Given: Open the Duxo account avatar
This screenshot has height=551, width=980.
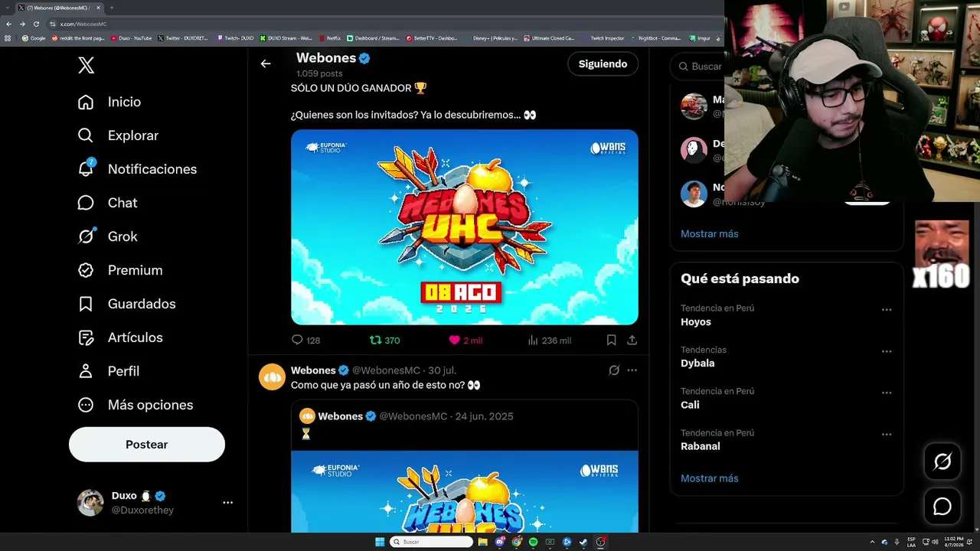Looking at the screenshot, I should (90, 503).
